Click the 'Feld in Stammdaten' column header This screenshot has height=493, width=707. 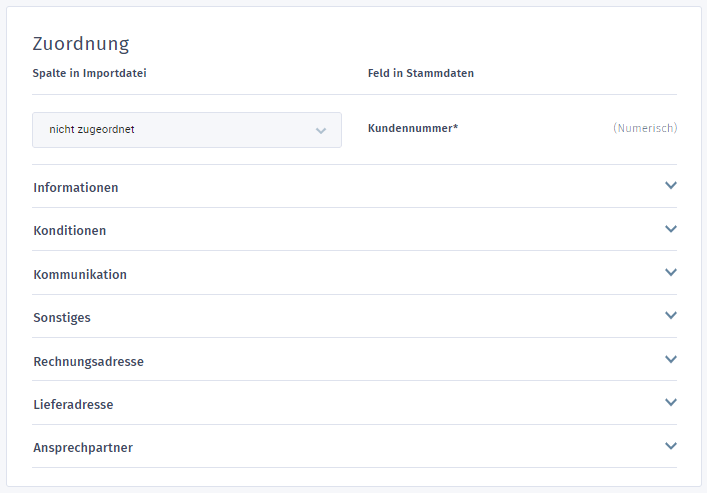click(421, 73)
